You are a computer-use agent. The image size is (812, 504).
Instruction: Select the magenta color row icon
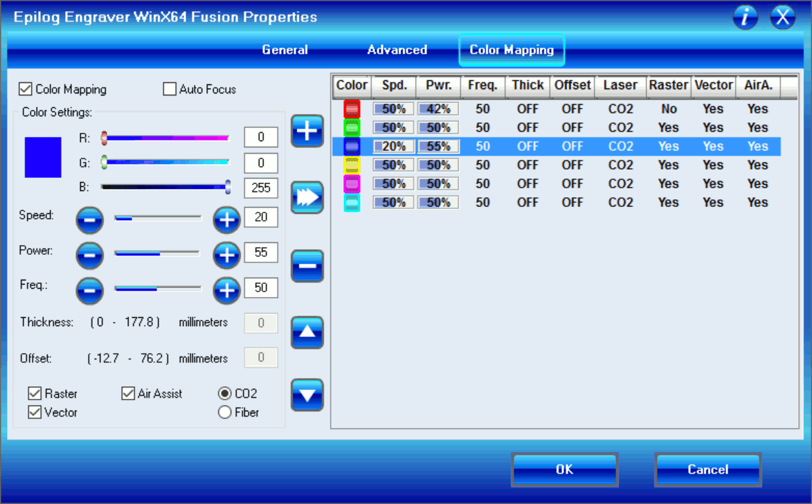tap(352, 184)
